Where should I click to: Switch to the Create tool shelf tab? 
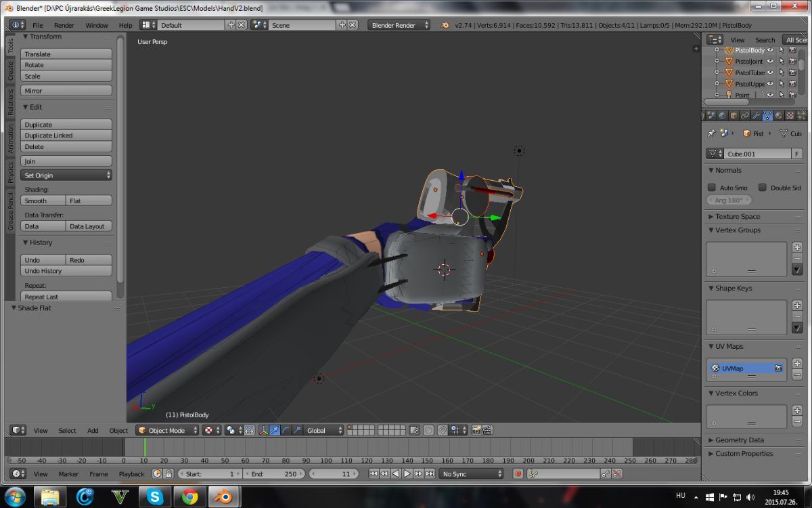10,72
